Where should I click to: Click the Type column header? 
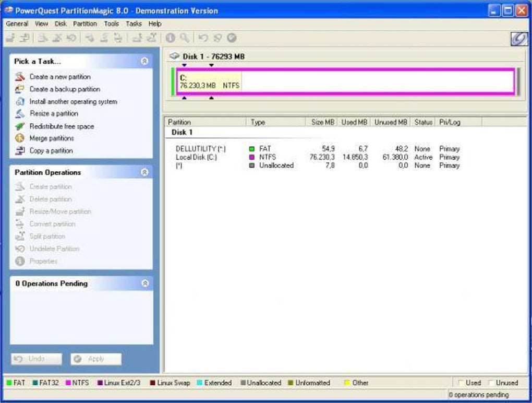point(276,122)
